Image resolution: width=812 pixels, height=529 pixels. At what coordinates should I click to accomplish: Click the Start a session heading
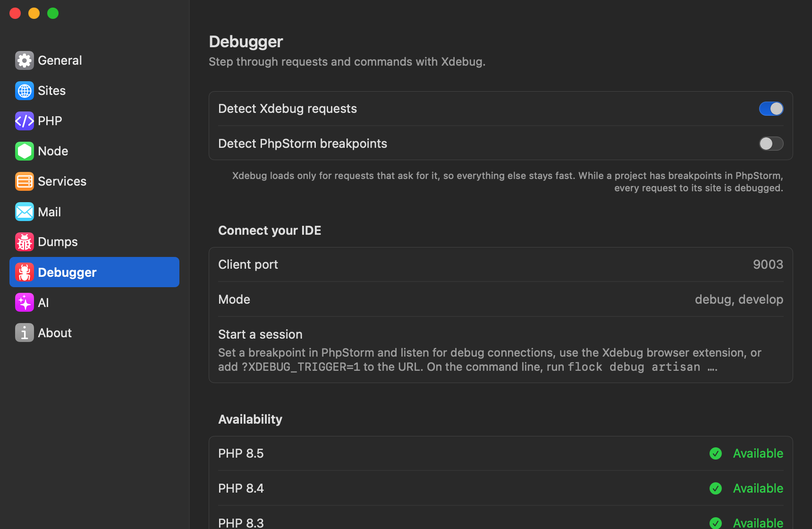(260, 334)
